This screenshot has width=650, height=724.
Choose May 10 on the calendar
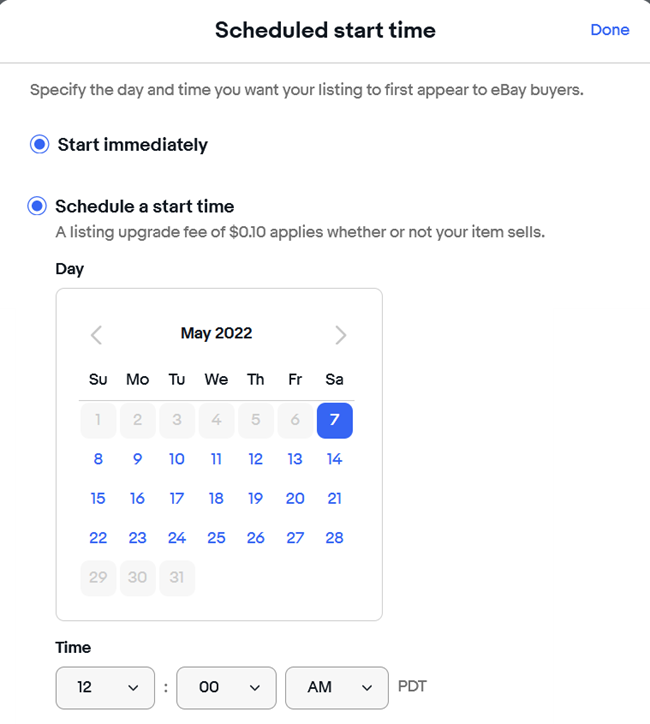(177, 459)
